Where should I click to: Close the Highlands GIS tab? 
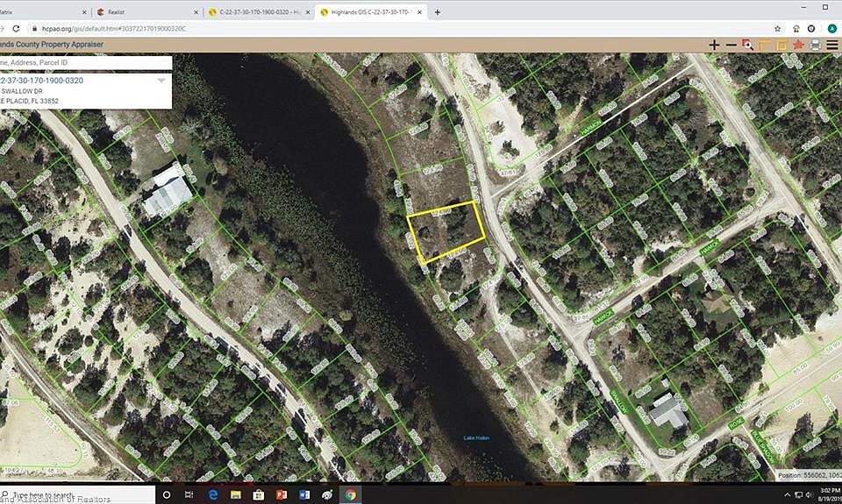coord(419,11)
